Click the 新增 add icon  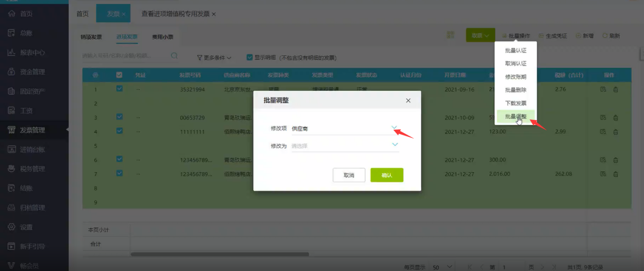coord(578,35)
